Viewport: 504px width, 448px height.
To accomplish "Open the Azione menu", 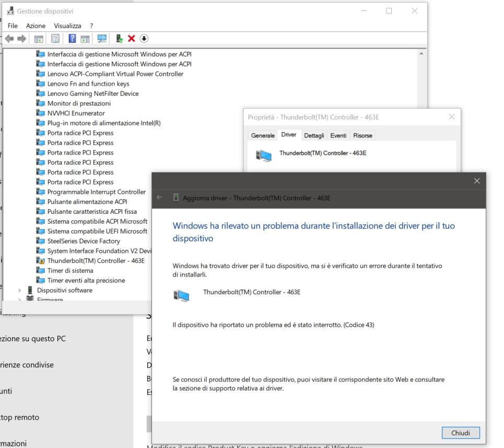I will tap(36, 26).
